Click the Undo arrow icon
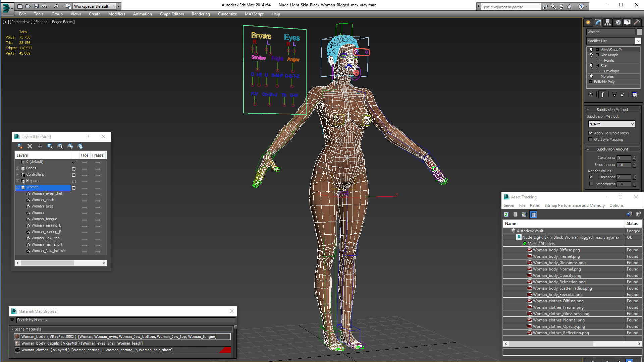Image resolution: width=644 pixels, height=362 pixels. coord(44,6)
